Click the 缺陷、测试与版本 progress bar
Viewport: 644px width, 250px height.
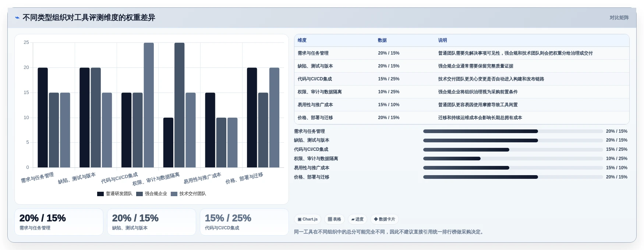pyautogui.click(x=513, y=140)
